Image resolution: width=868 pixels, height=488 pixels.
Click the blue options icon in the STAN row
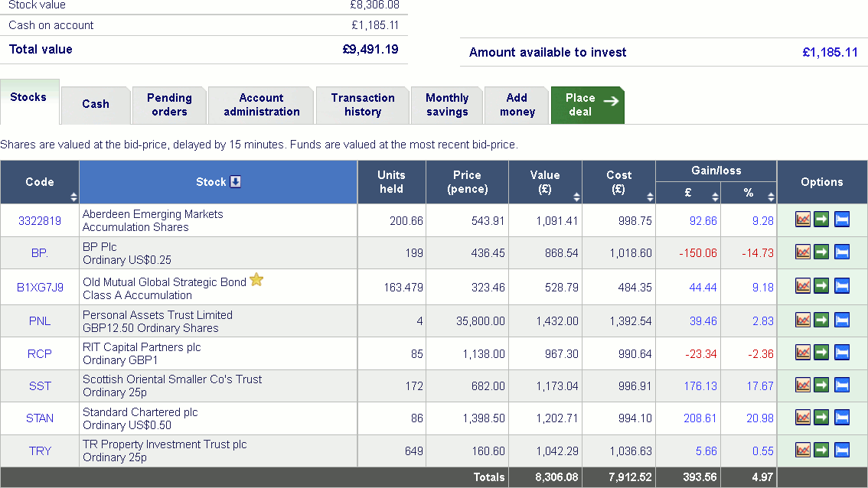(841, 417)
